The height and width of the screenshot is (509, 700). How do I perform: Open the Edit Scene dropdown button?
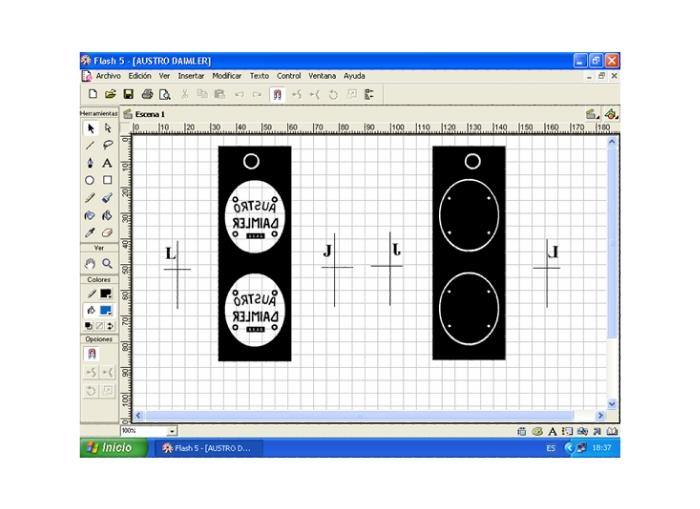tap(593, 114)
